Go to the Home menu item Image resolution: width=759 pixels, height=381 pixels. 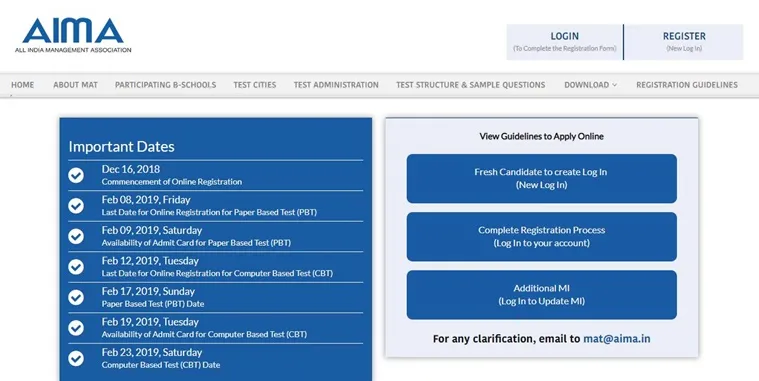click(x=23, y=85)
